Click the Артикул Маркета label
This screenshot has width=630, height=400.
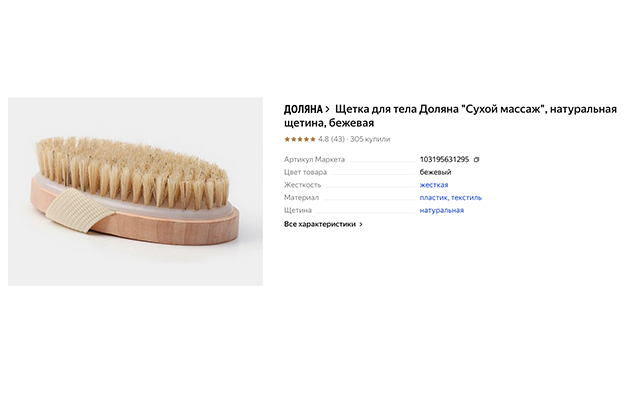[314, 159]
